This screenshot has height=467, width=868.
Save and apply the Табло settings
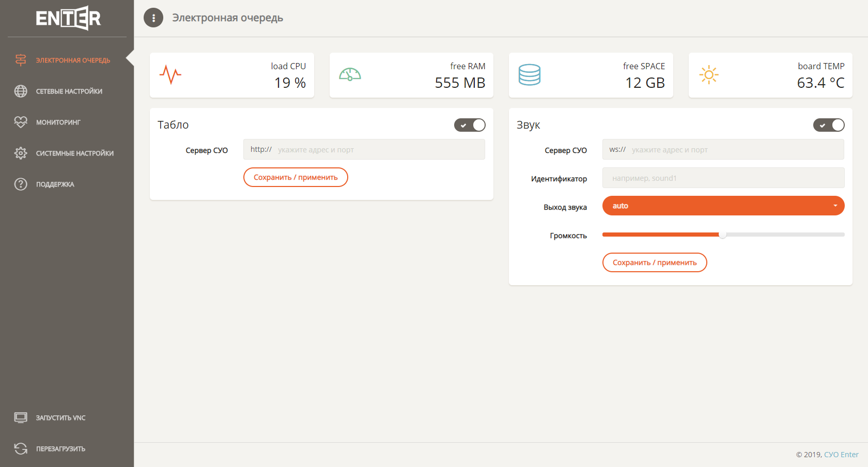[x=296, y=177]
